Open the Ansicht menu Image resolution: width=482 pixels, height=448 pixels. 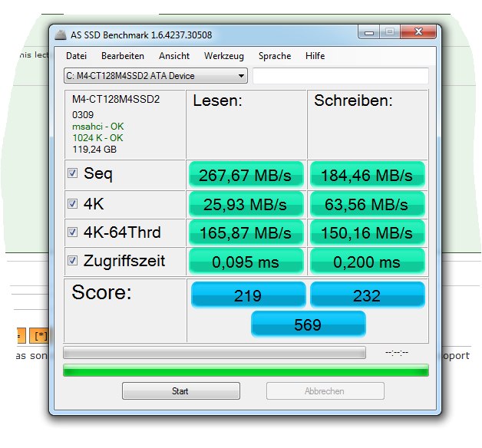(x=174, y=56)
